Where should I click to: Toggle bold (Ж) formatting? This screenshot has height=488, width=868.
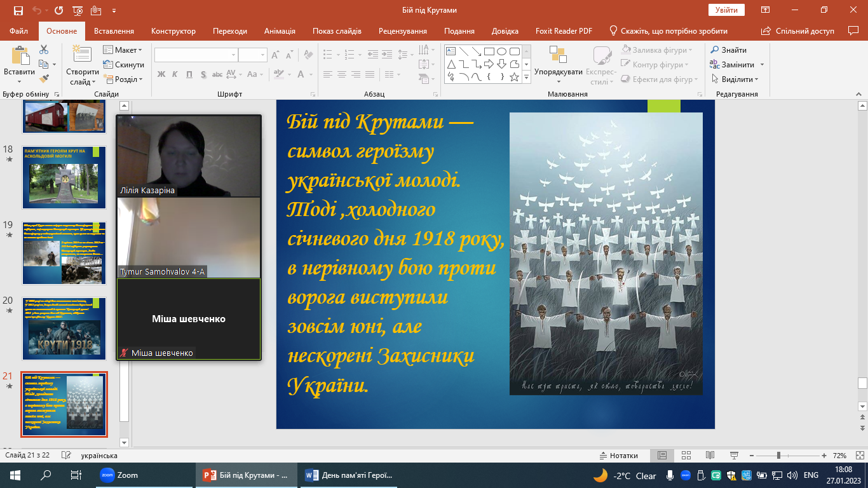[x=161, y=74]
